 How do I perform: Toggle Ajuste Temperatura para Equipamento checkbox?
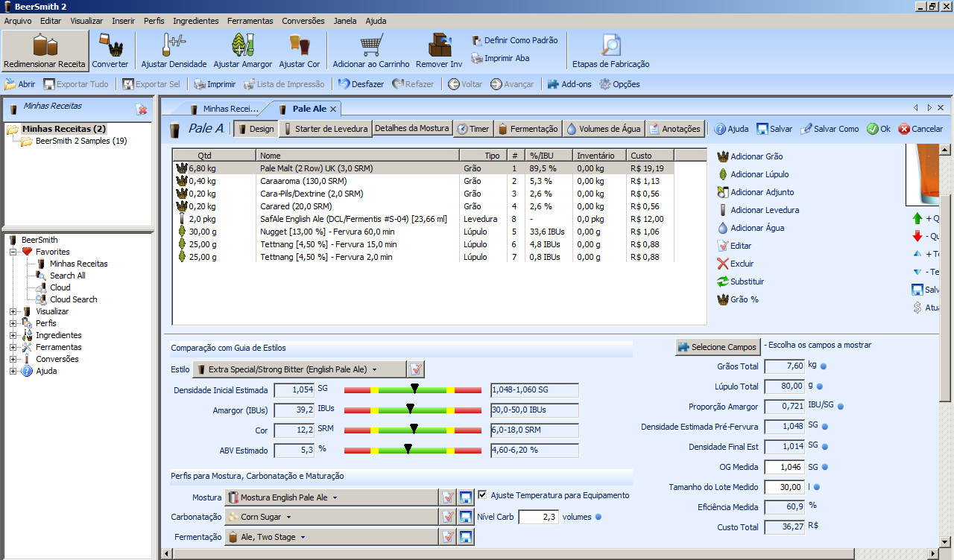point(483,495)
